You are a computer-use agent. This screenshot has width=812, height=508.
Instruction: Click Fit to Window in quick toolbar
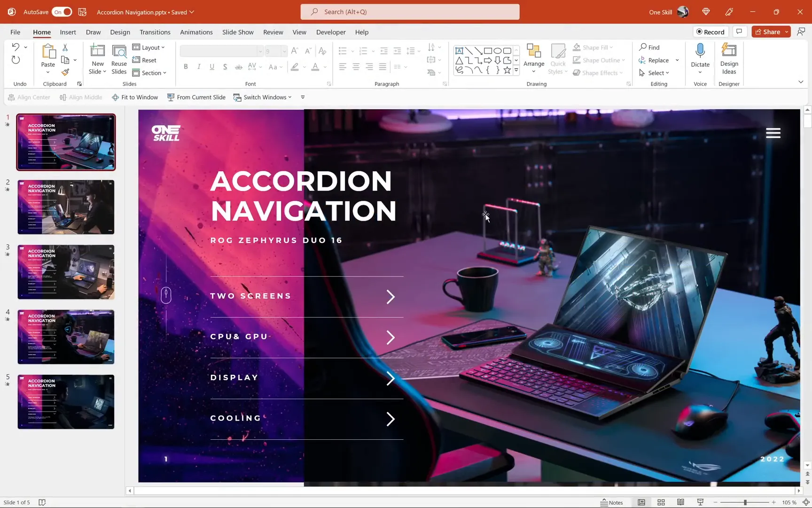134,97
